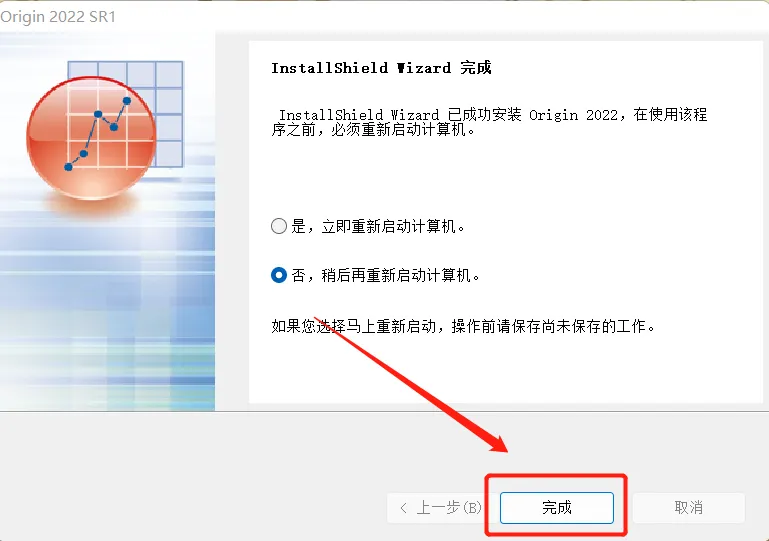769x541 pixels.
Task: Click the 已成功安装 Origin 2022 message text
Action: click(x=489, y=122)
